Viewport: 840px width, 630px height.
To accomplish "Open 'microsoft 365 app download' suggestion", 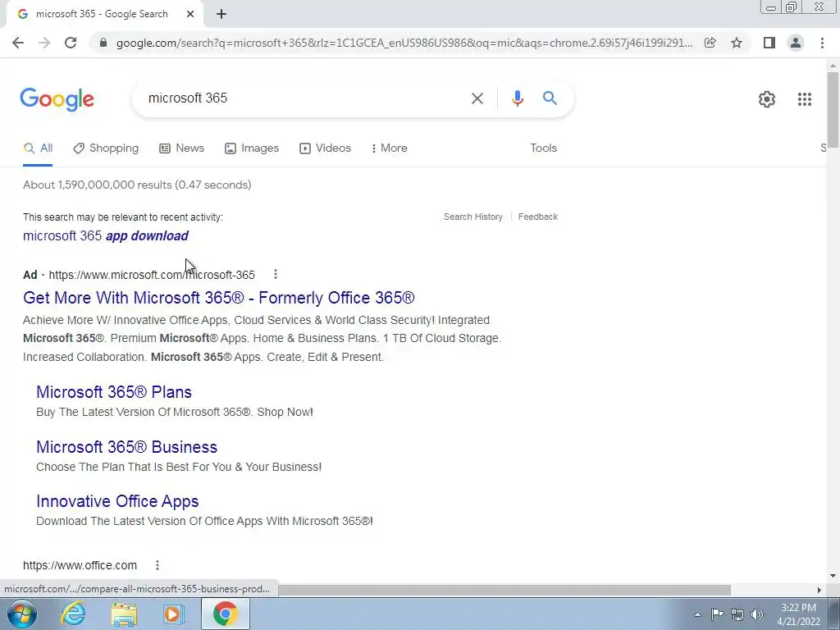I will (106, 236).
